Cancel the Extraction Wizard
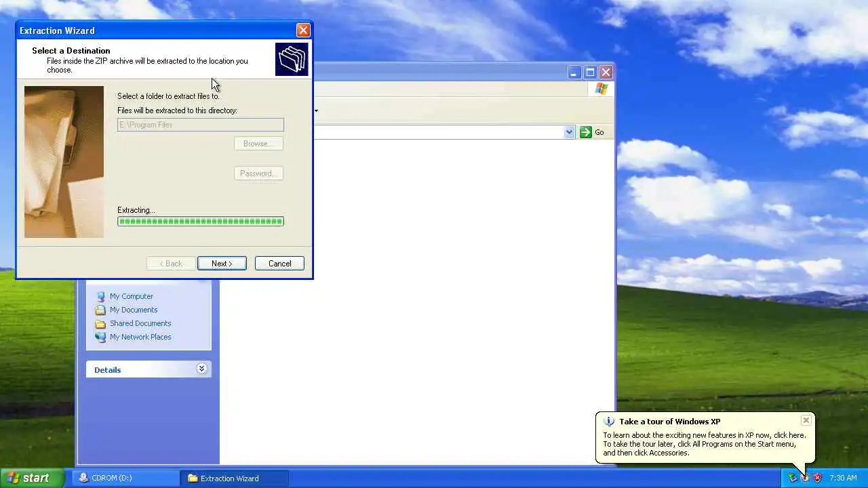The image size is (868, 488). 279,264
